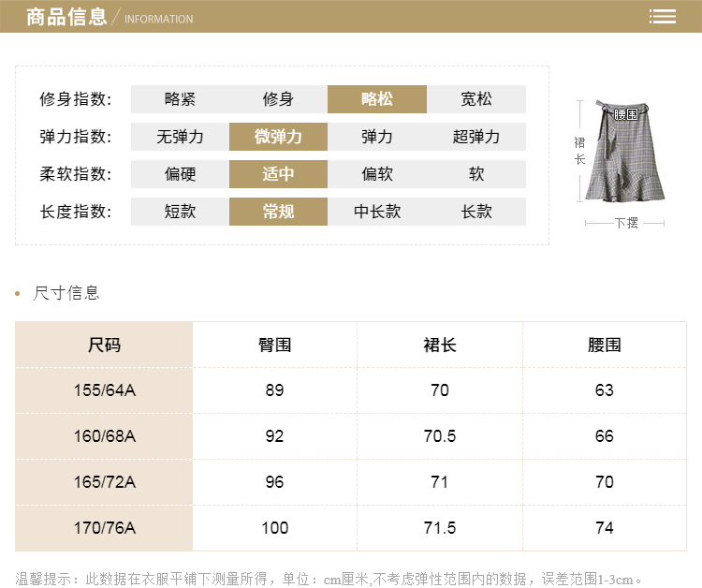The height and width of the screenshot is (588, 702).
Task: Select 长款 in the length row
Action: pos(476,212)
